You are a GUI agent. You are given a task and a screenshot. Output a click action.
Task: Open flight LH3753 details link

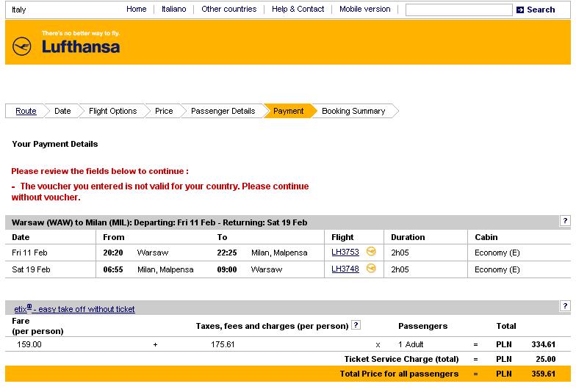click(345, 253)
